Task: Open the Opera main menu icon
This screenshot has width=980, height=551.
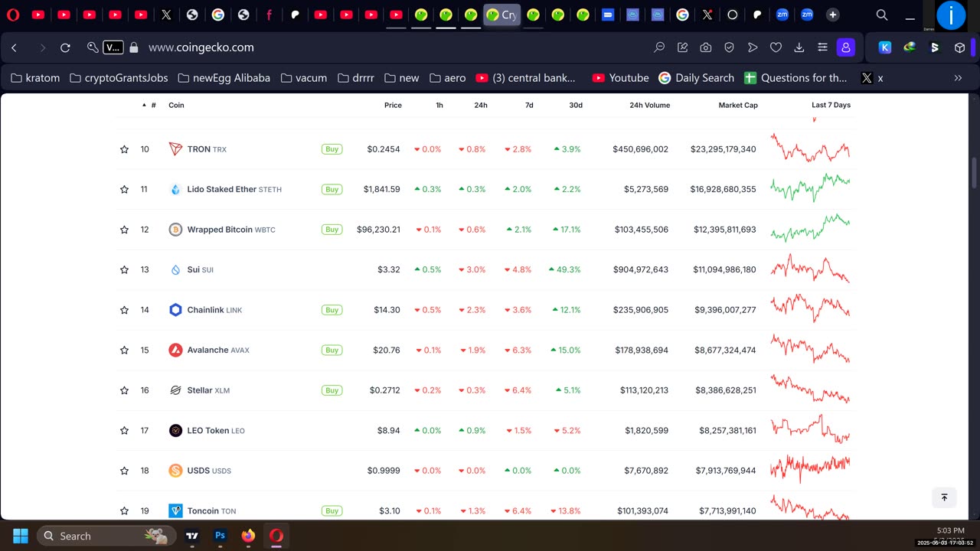Action: pos(12,15)
